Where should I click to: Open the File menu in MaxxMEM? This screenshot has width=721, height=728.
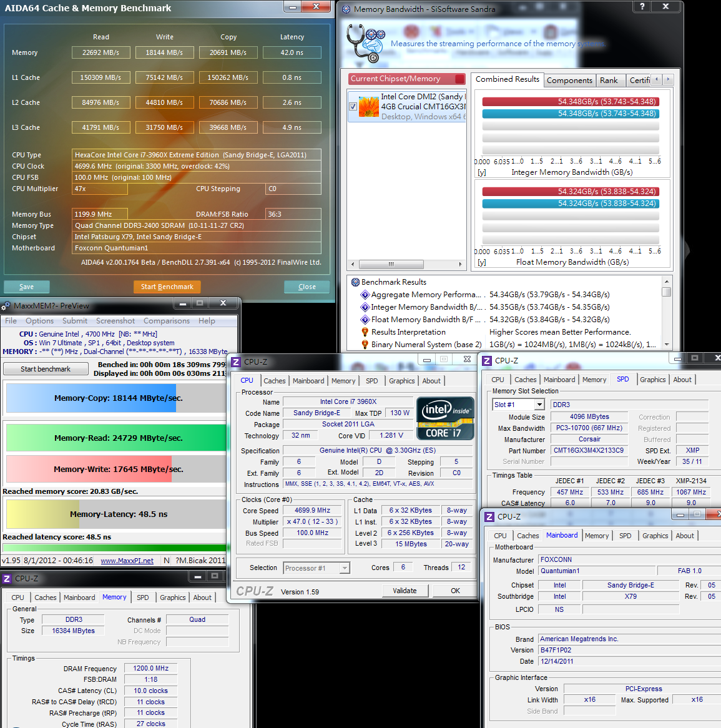coord(11,321)
